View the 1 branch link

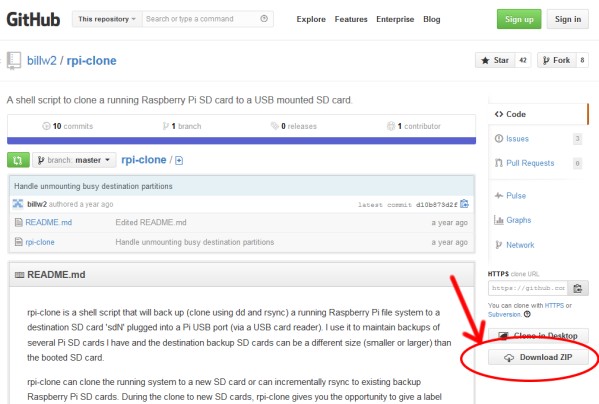pyautogui.click(x=182, y=126)
